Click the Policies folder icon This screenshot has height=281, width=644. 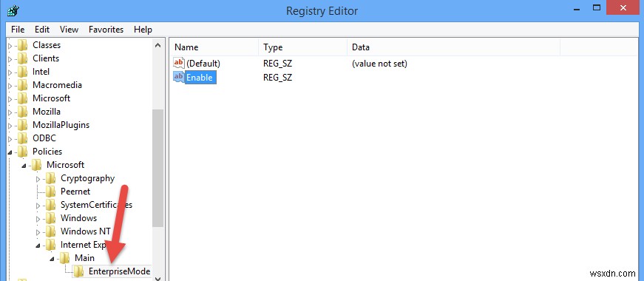click(x=23, y=152)
